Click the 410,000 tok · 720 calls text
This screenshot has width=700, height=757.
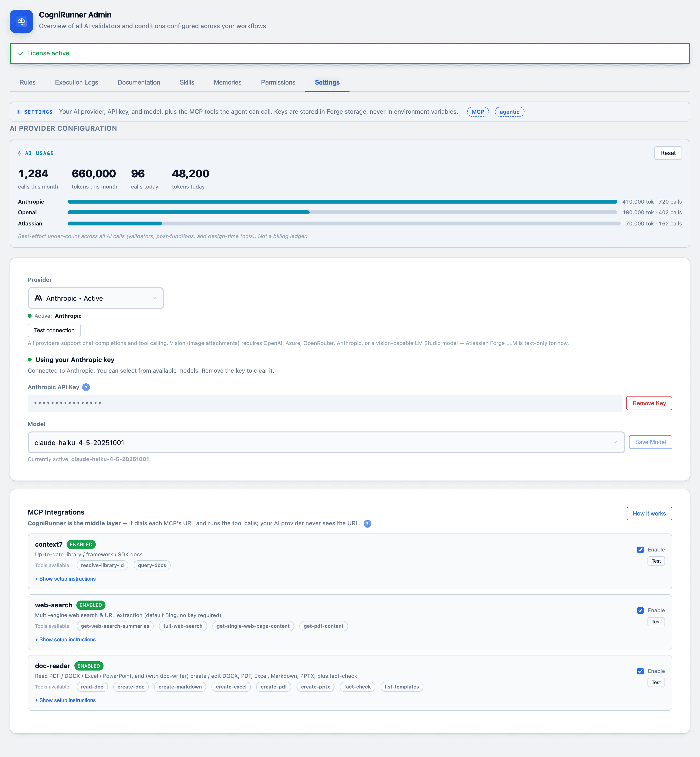(652, 201)
